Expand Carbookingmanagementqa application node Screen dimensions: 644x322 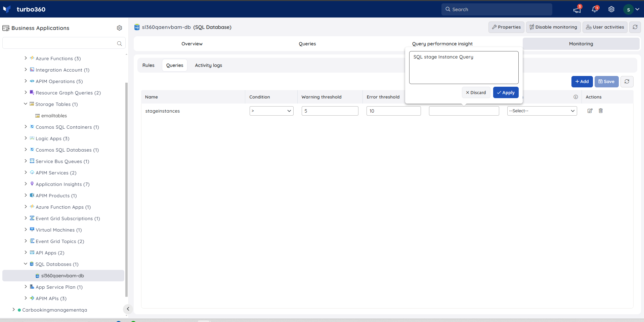click(13, 310)
